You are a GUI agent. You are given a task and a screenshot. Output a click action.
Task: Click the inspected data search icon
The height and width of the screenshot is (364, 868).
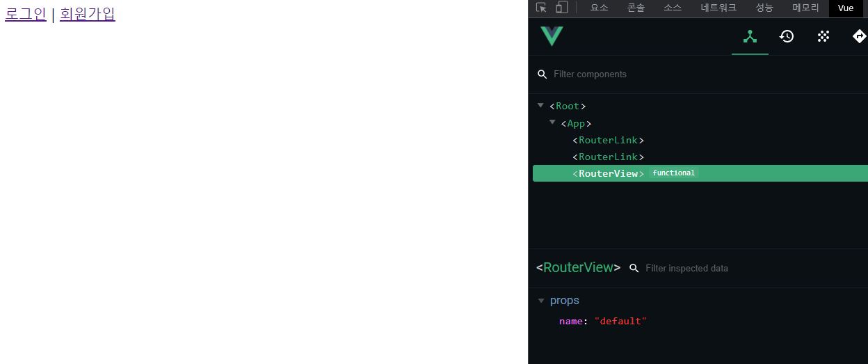634,268
